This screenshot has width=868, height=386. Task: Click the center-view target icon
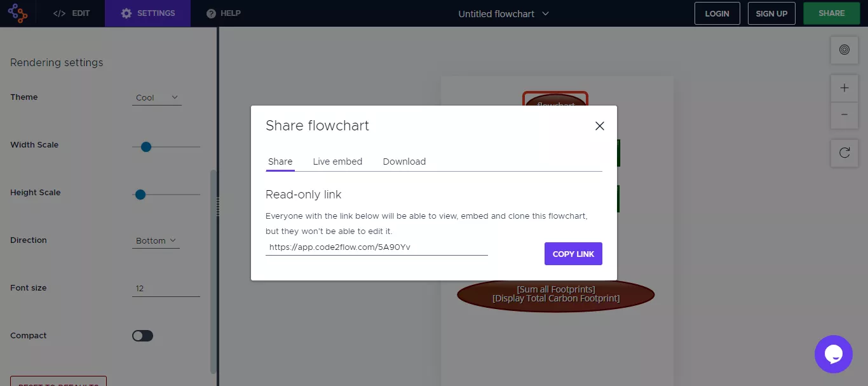click(844, 50)
